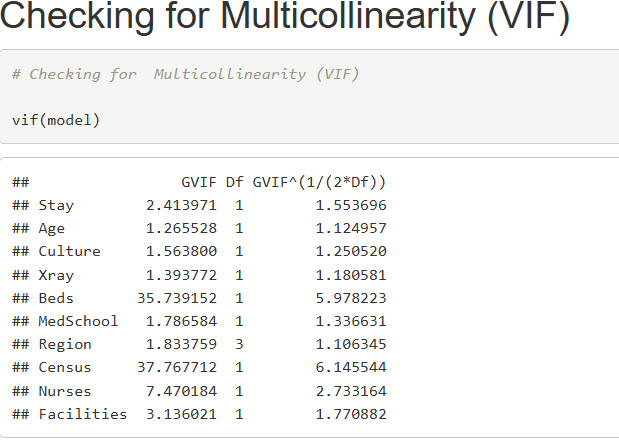Screen dimensions: 619x441
Task: Click the Region Df value 3
Action: (239, 344)
